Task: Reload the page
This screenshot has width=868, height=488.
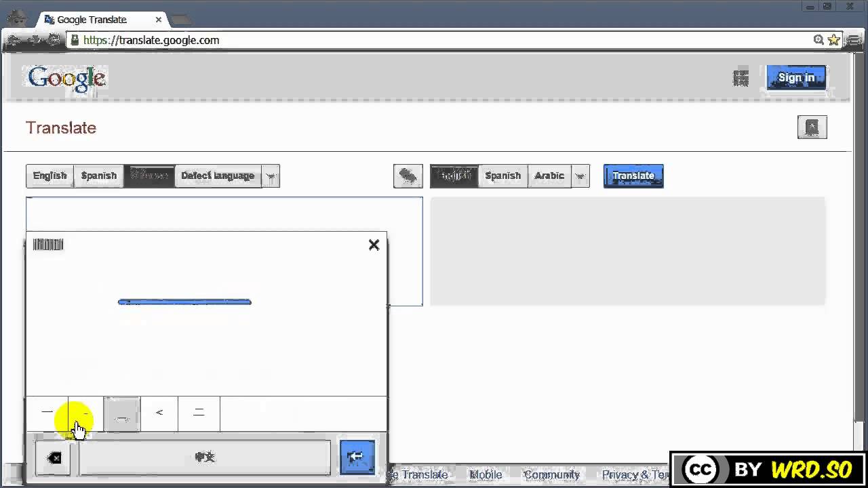Action: 54,40
